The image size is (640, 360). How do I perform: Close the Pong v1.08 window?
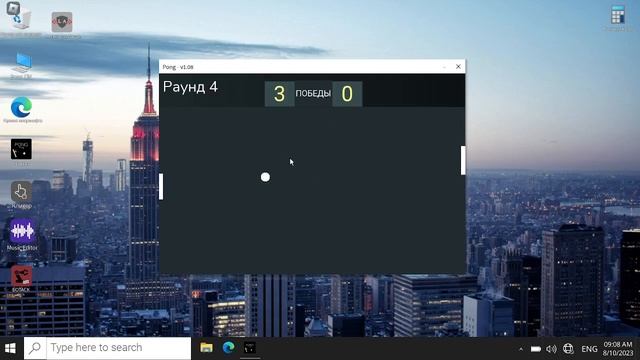pos(458,67)
